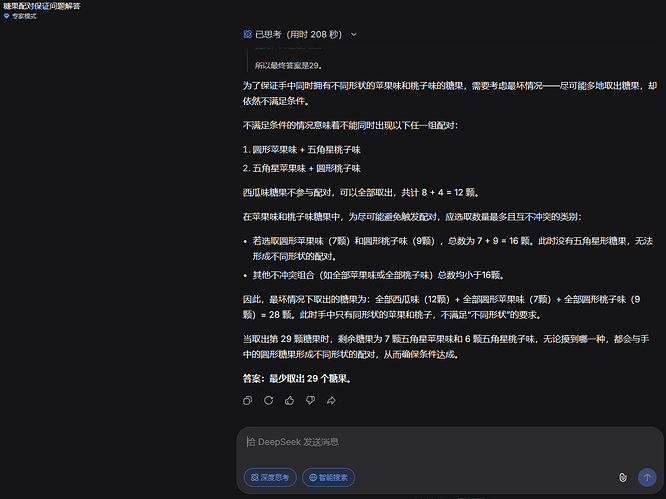666x499 pixels.
Task: Click the paragraph starting 西瓜味糖果不参与配对
Action: pos(361,192)
